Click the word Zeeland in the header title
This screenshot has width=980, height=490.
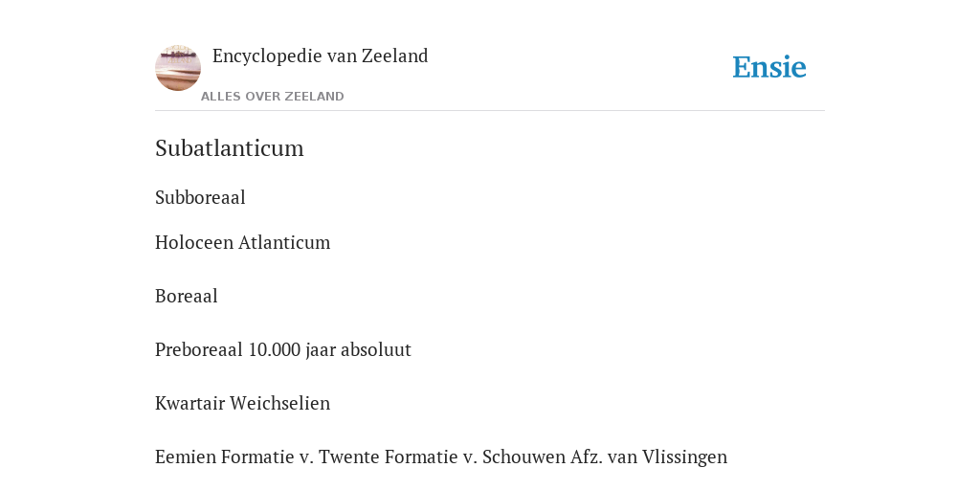coord(395,56)
